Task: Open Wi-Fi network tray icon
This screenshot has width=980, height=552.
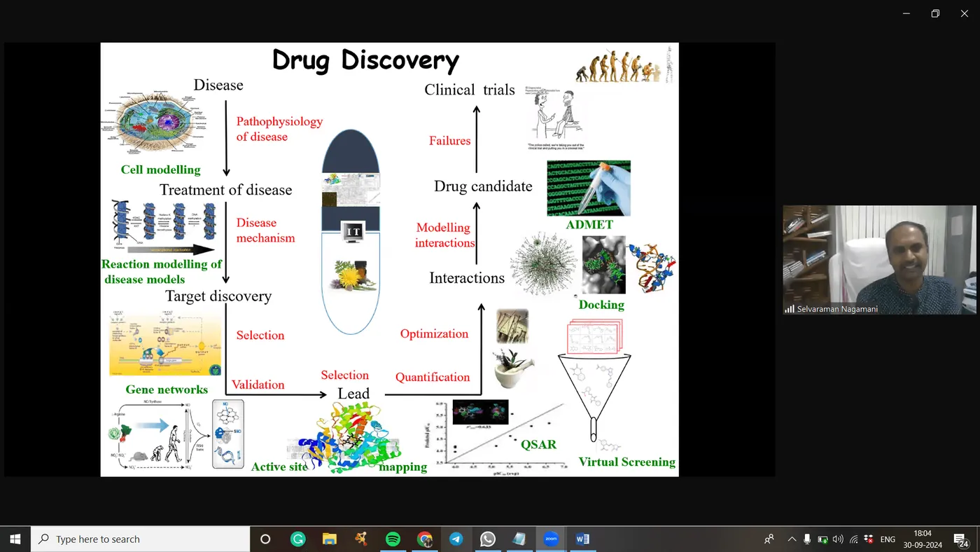Action: (x=853, y=539)
